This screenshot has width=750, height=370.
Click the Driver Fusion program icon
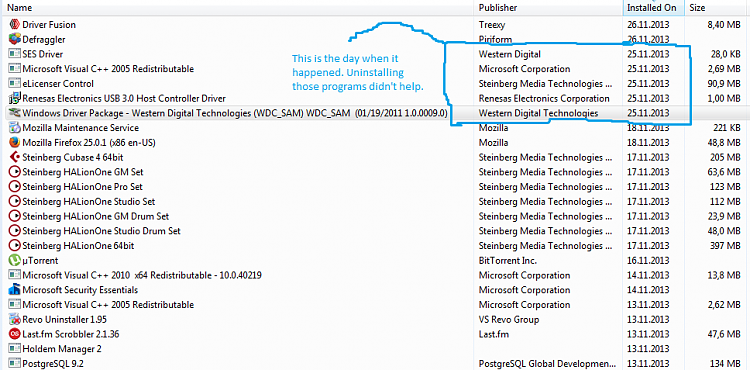(15, 24)
